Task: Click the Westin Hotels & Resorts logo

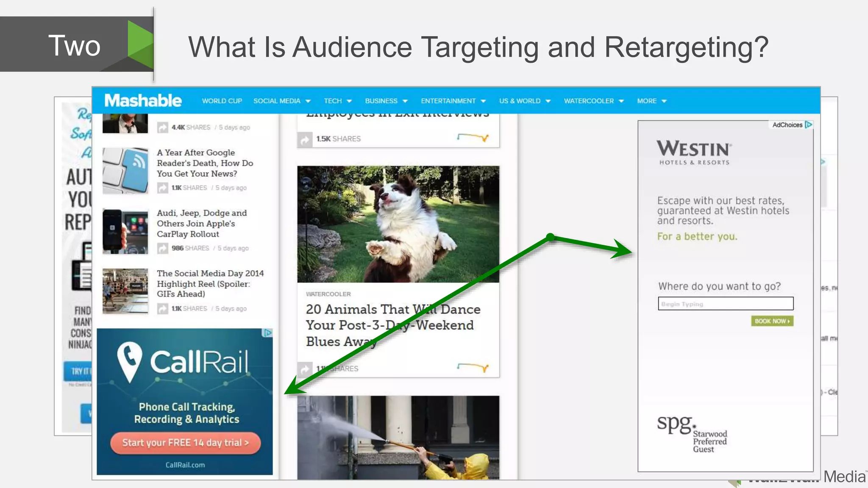Action: (694, 152)
